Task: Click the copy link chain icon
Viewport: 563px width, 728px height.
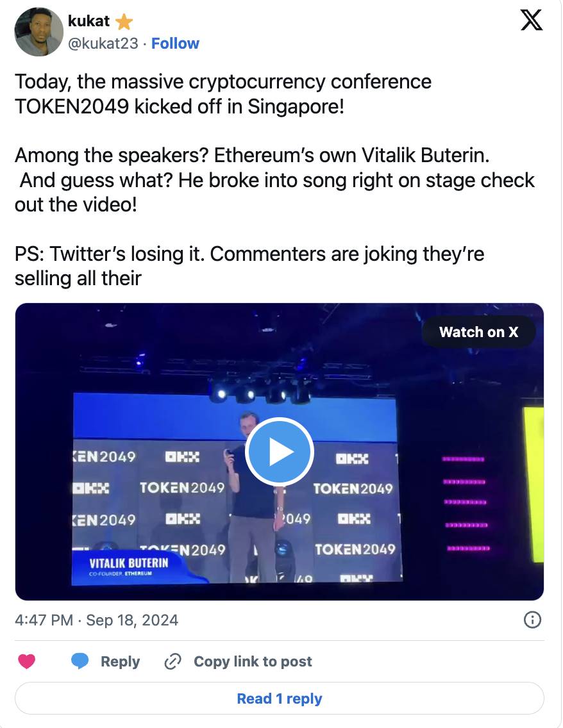Action: pyautogui.click(x=172, y=661)
